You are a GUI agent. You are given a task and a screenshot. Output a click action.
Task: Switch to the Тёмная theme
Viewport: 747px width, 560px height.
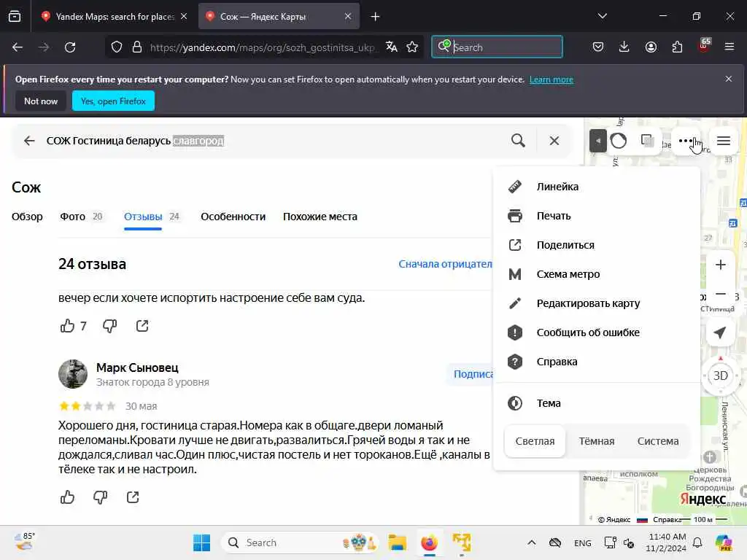(597, 441)
